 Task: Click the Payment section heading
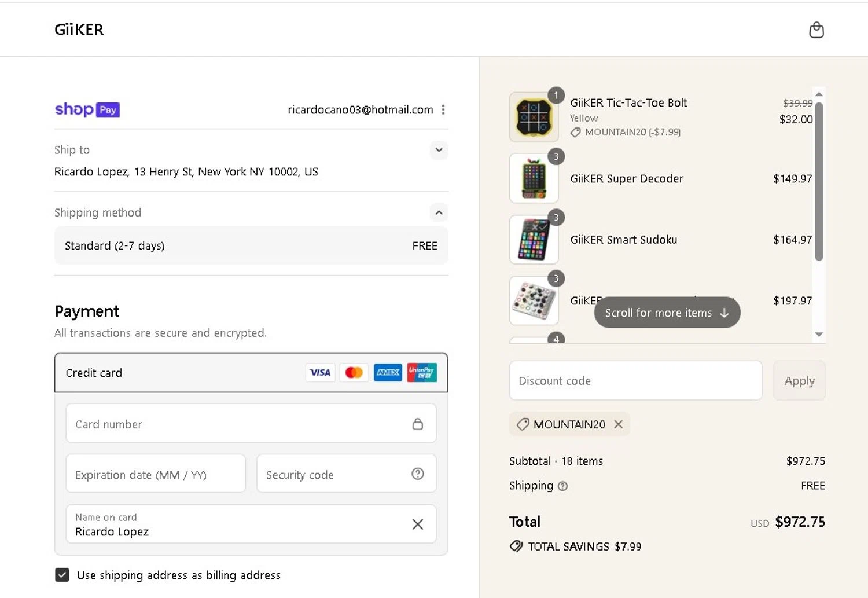point(87,311)
